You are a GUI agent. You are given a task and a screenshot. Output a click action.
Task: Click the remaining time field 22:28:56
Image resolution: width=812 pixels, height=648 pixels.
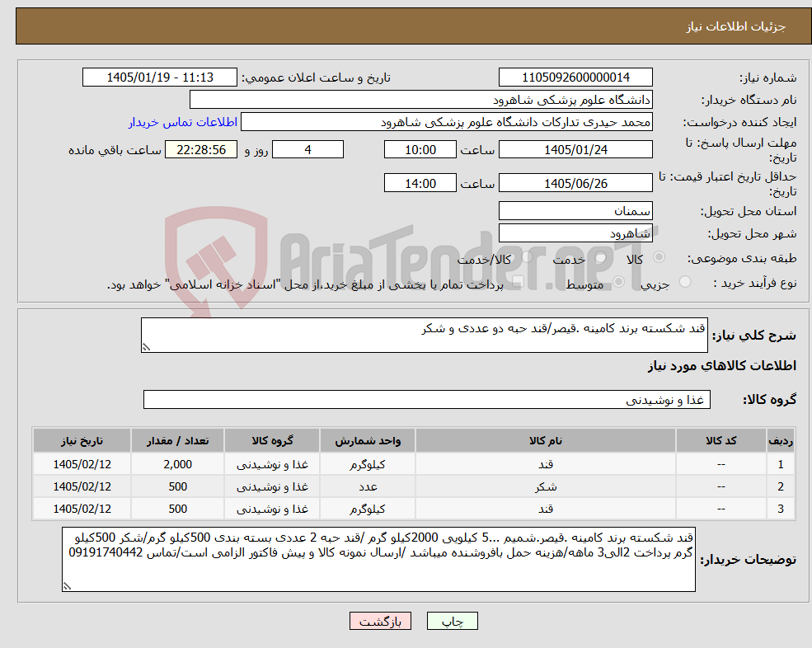(201, 150)
